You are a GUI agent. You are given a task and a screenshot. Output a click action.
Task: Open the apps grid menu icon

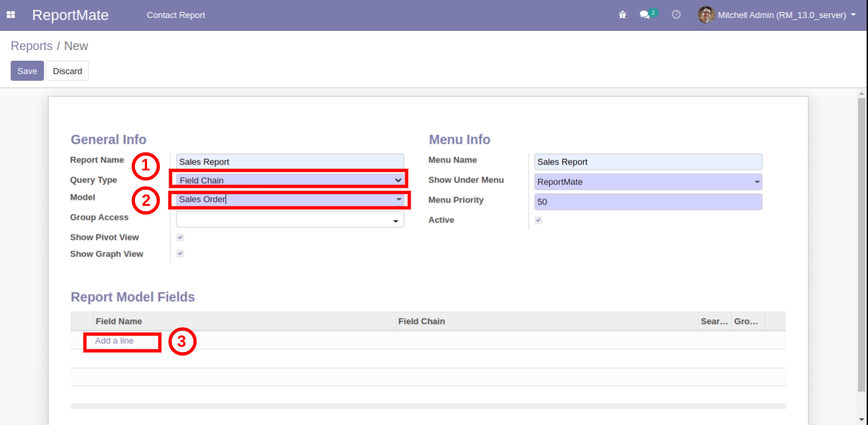coord(11,15)
